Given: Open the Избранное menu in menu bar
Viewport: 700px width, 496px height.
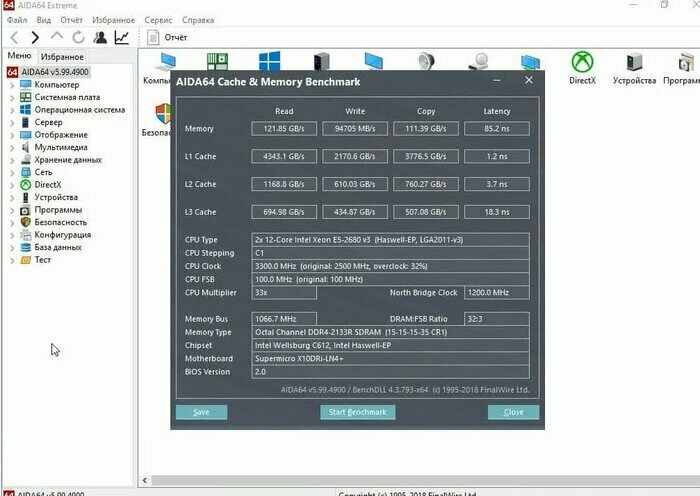Looking at the screenshot, I should [113, 20].
